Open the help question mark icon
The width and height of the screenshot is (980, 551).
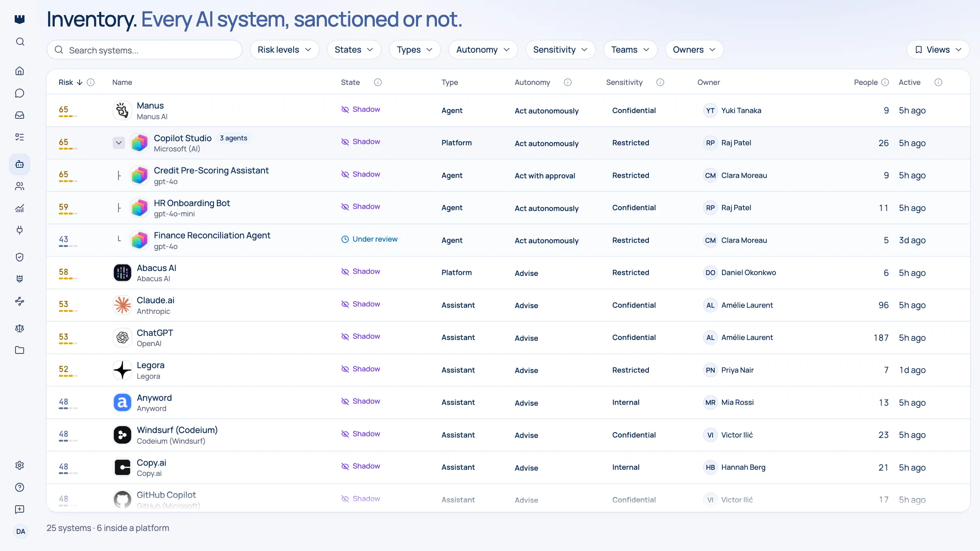(x=20, y=487)
